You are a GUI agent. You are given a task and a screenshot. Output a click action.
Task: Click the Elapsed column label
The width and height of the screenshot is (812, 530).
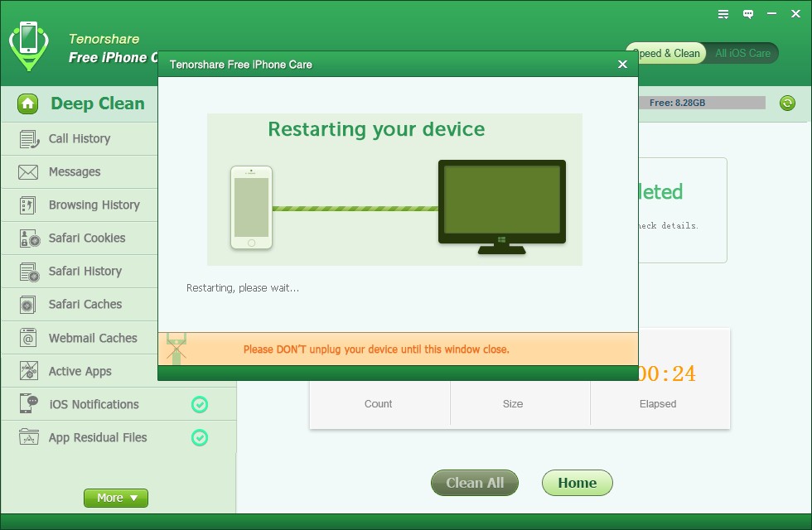(x=658, y=404)
